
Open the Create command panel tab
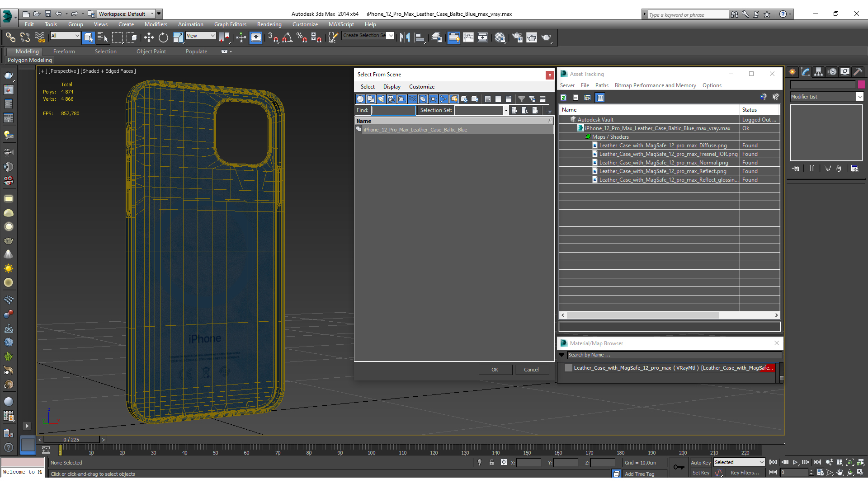pos(793,72)
